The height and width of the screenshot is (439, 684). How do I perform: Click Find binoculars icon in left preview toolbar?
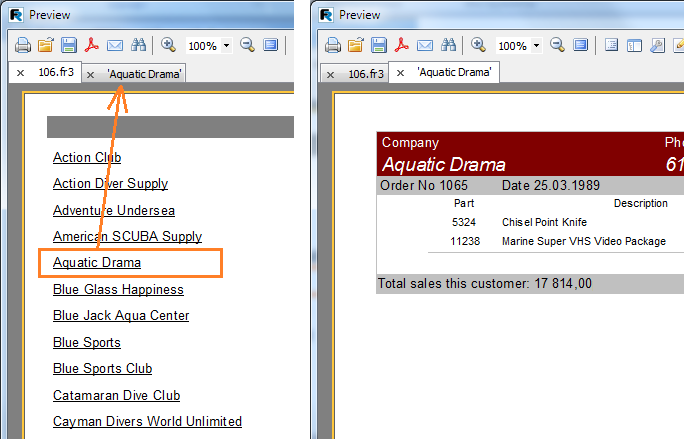[138, 45]
